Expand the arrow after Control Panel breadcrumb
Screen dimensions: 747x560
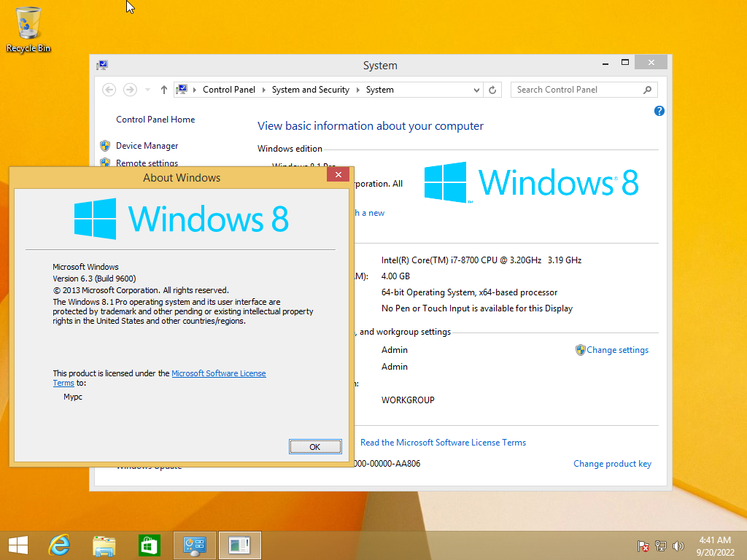click(263, 90)
